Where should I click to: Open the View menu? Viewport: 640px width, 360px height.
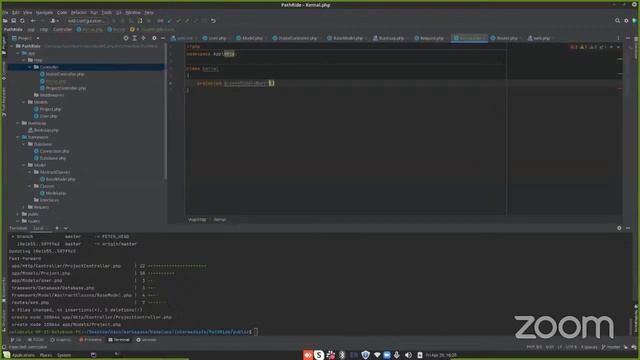27,13
